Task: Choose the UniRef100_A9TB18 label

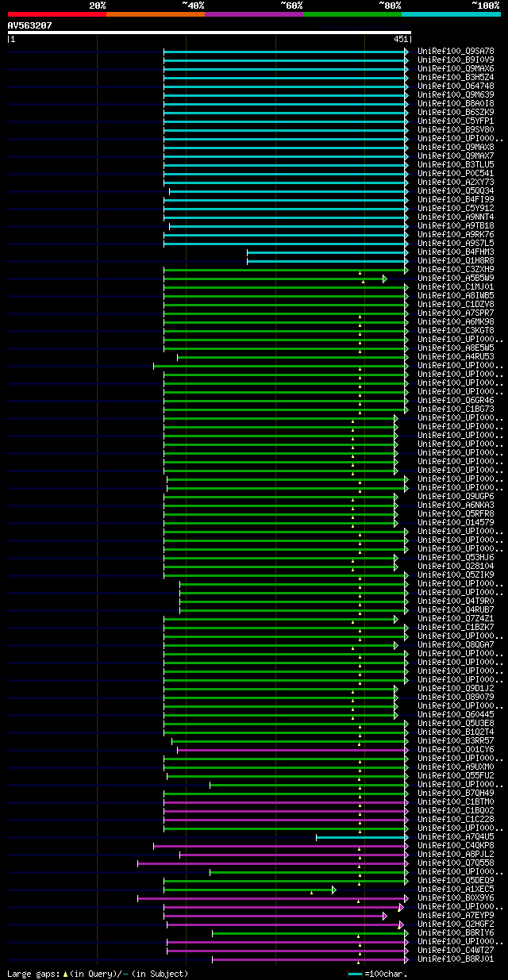Action: 456,226
